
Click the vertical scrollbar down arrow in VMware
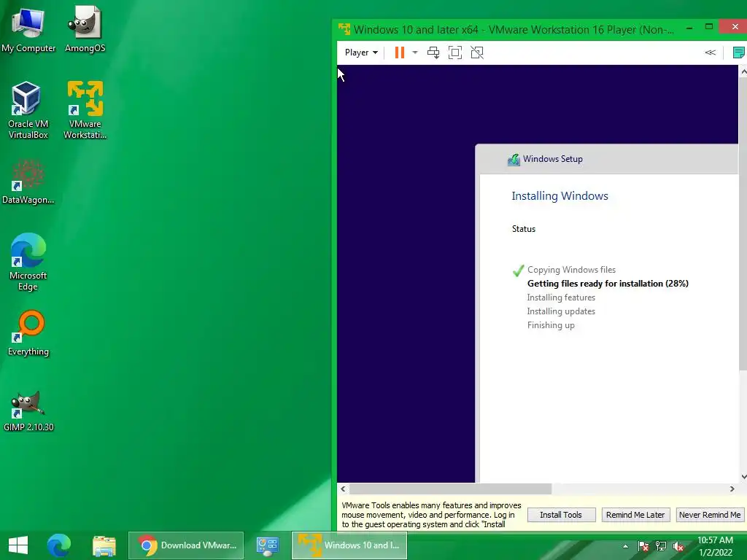(743, 477)
